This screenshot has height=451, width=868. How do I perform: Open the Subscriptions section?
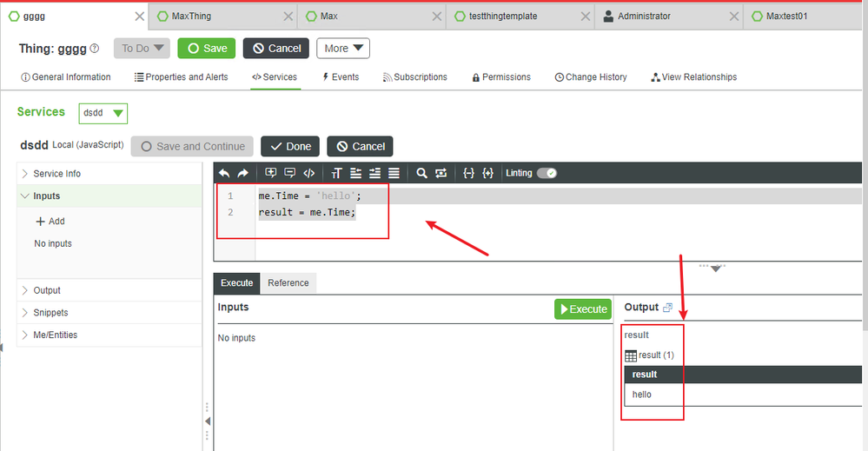415,77
